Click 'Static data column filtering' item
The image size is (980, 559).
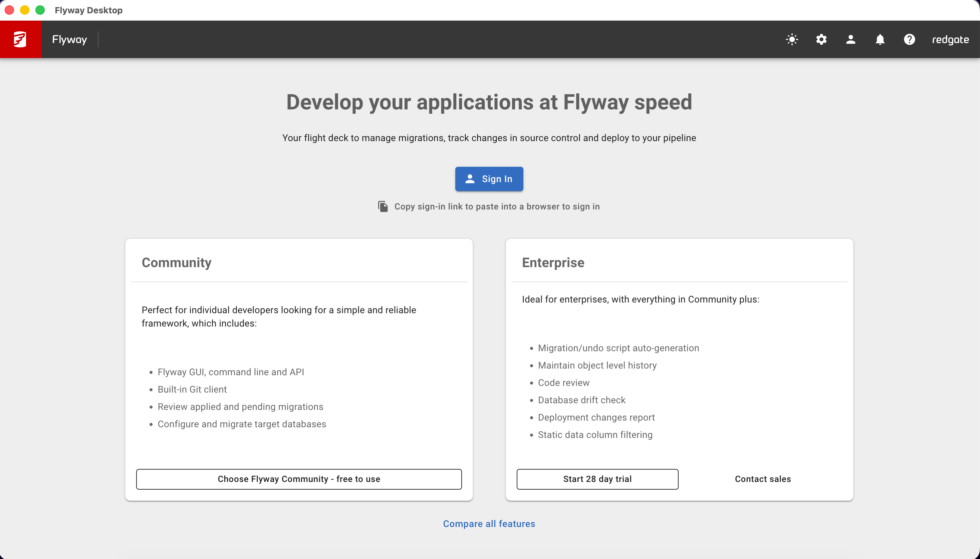[595, 435]
